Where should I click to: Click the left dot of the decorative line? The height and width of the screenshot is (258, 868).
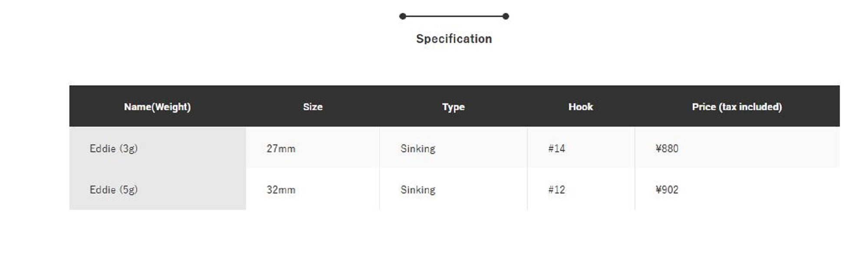pos(403,16)
